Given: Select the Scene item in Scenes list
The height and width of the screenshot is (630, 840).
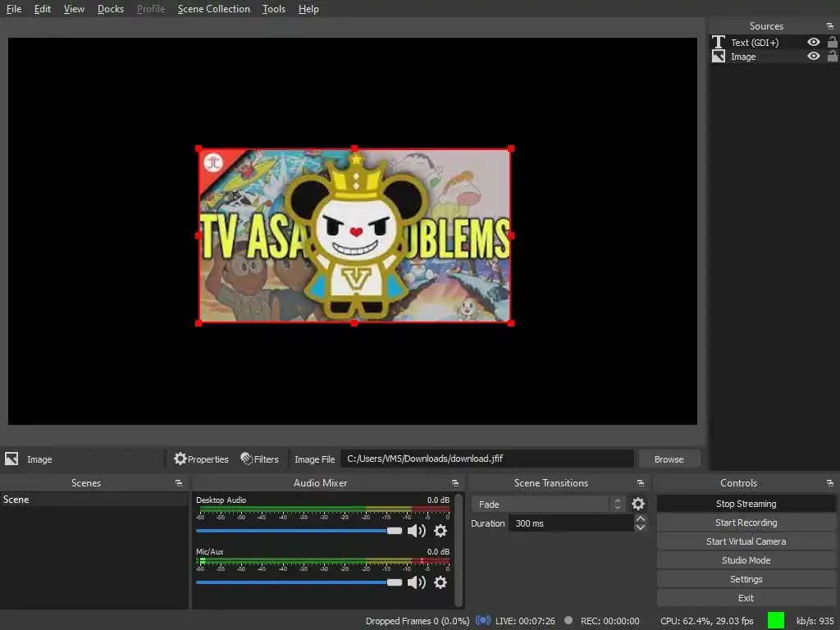Looking at the screenshot, I should [94, 500].
